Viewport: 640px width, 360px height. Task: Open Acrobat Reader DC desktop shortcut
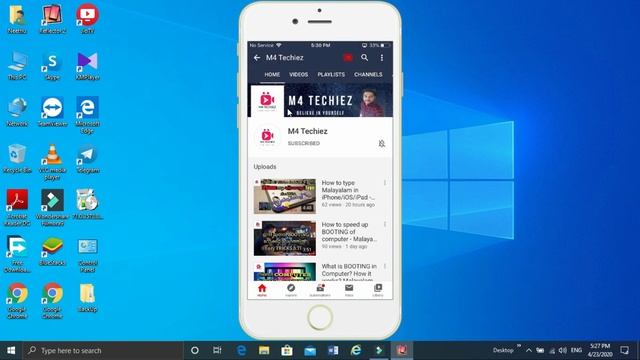pos(17,208)
